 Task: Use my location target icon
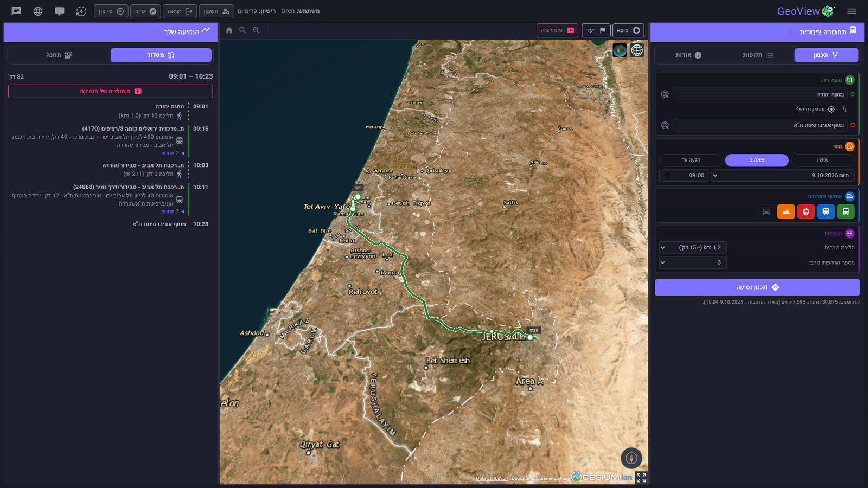(x=831, y=110)
